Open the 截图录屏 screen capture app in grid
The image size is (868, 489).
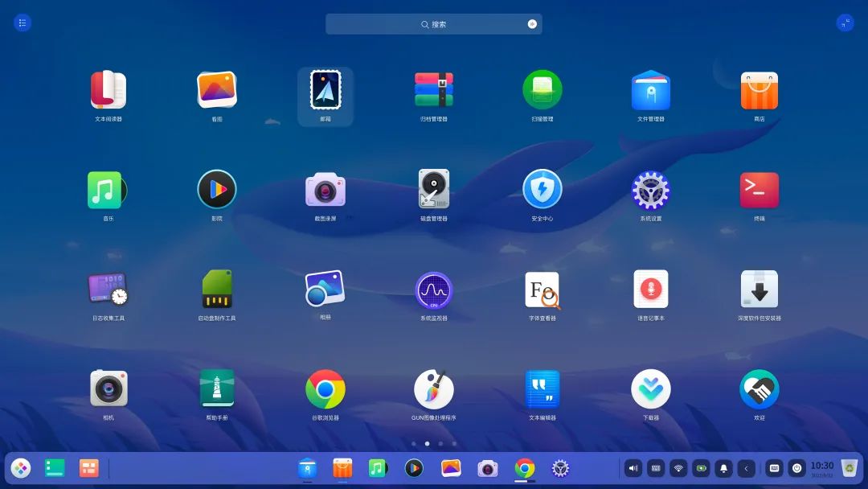pyautogui.click(x=325, y=189)
